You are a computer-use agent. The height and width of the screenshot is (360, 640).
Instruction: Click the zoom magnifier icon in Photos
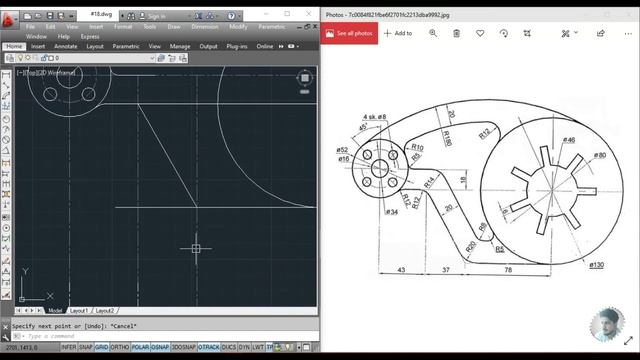coord(433,33)
